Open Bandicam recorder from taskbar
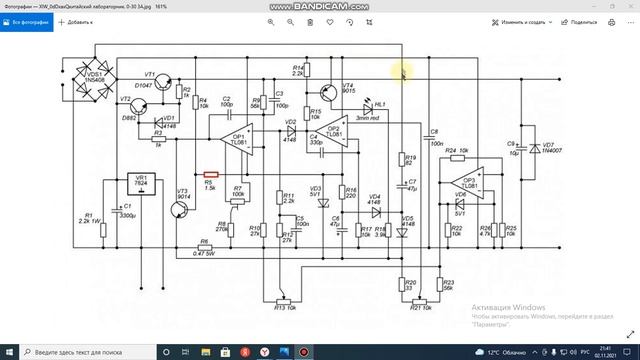Image resolution: width=640 pixels, height=360 pixels. [x=304, y=352]
